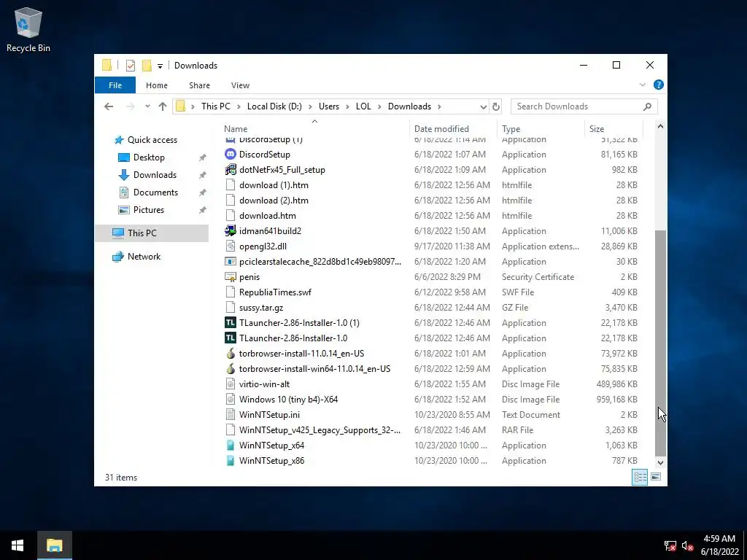
Task: Open the address bar history dropdown
Action: pos(483,106)
